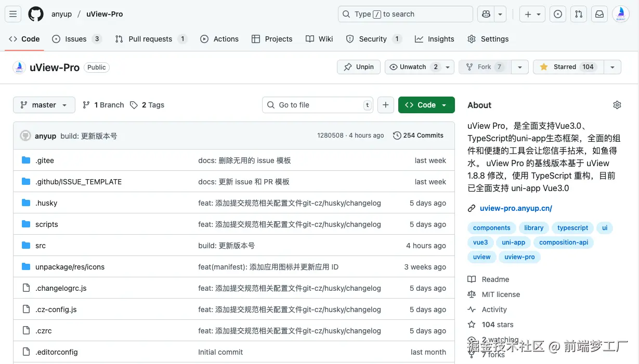Select the composition-api topic tag
The height and width of the screenshot is (364, 639).
click(564, 242)
